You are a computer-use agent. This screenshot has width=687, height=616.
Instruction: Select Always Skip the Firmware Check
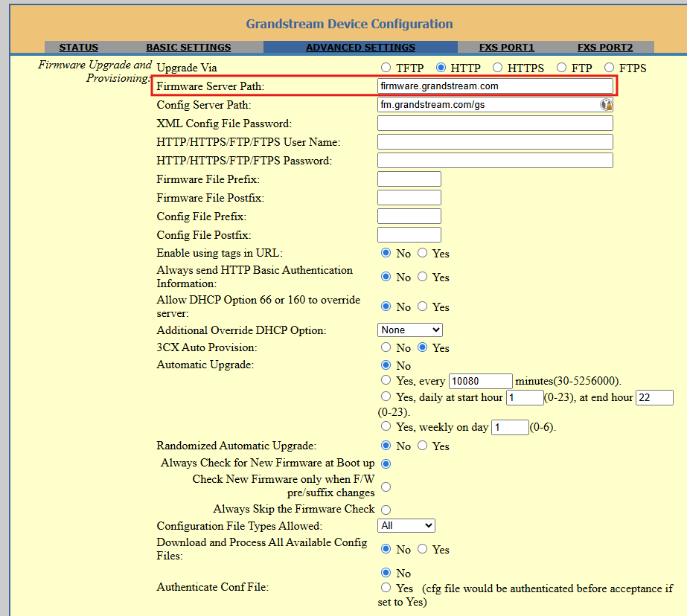[x=386, y=510]
